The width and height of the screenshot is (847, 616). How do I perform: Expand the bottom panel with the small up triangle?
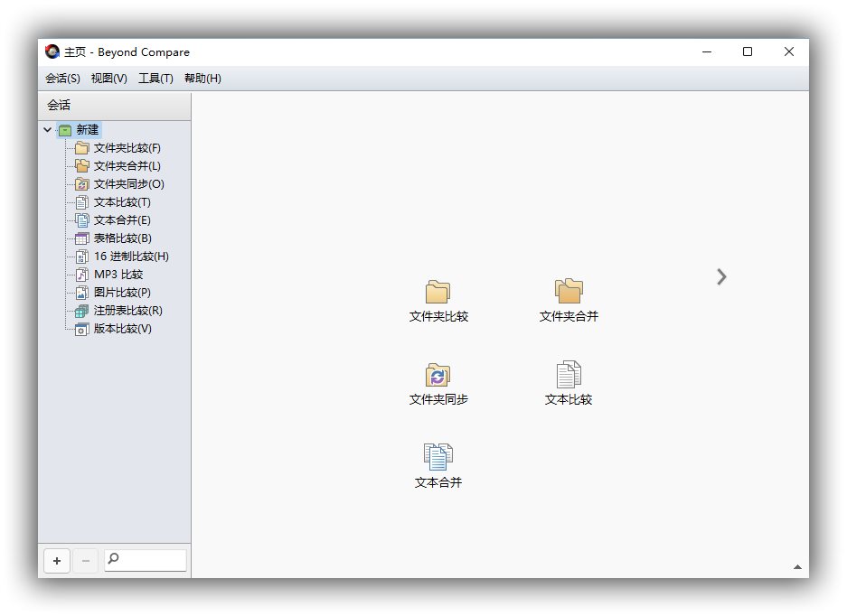pos(797,567)
